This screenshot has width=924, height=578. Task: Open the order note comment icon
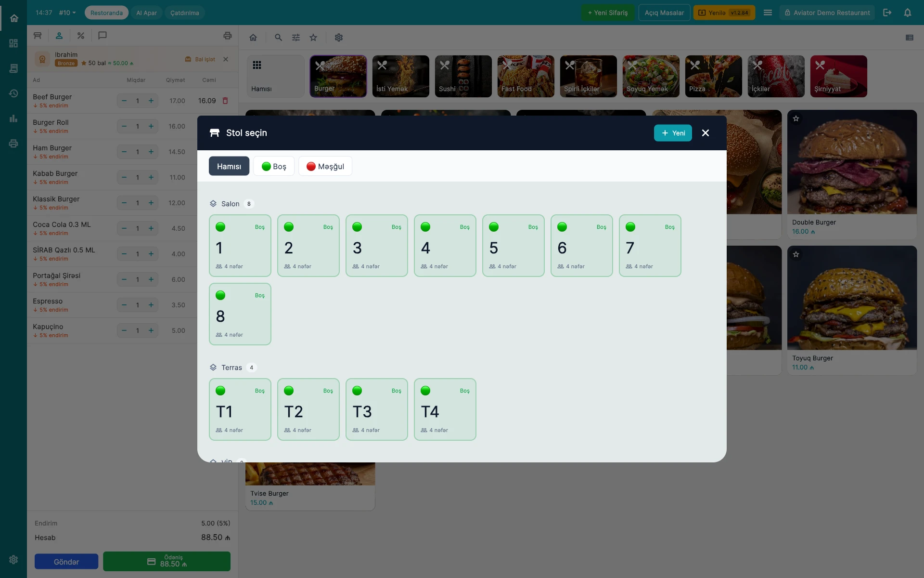[103, 36]
